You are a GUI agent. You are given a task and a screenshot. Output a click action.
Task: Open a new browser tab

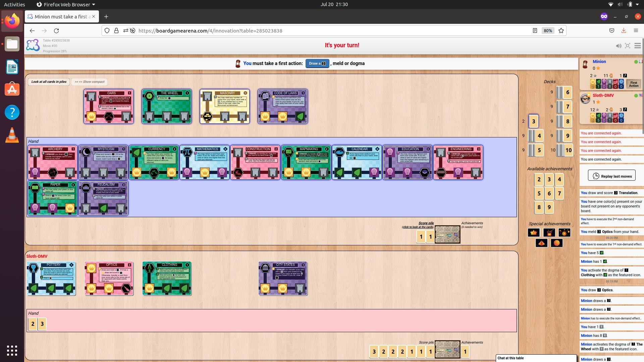(x=106, y=16)
